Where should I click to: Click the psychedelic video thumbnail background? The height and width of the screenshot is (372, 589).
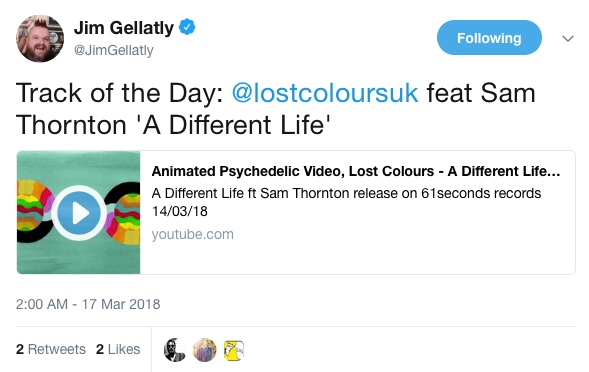(79, 256)
